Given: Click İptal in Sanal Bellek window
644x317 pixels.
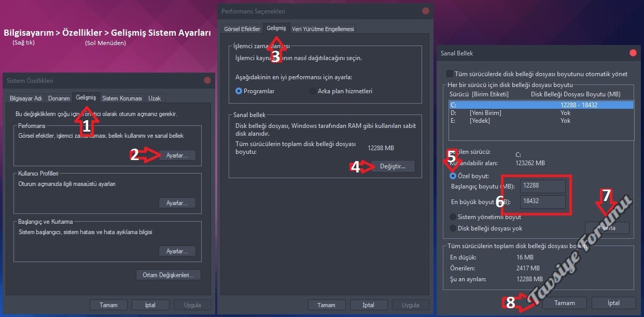Looking at the screenshot, I should pos(613,303).
